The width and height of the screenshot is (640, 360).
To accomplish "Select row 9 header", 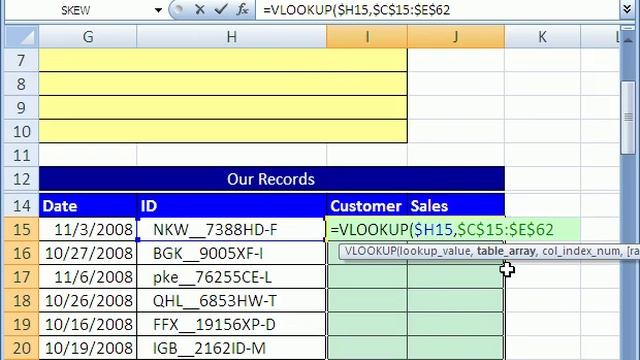I will coord(22,108).
